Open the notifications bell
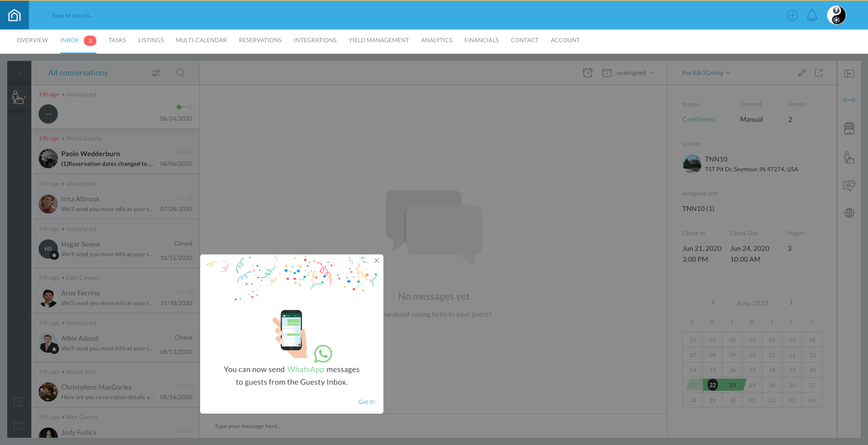Viewport: 868px width, 445px height. tap(812, 15)
